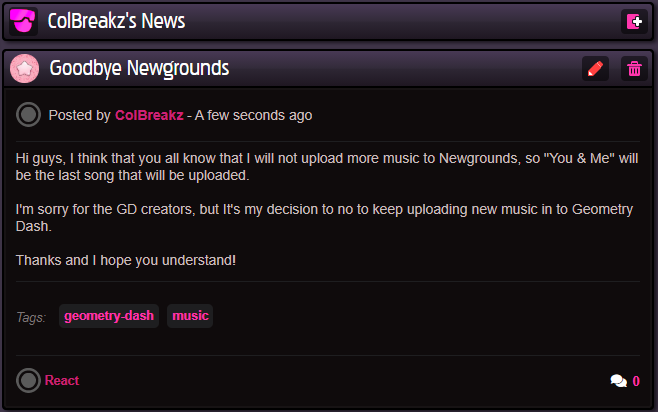Click the React link
The width and height of the screenshot is (658, 412).
pos(62,381)
